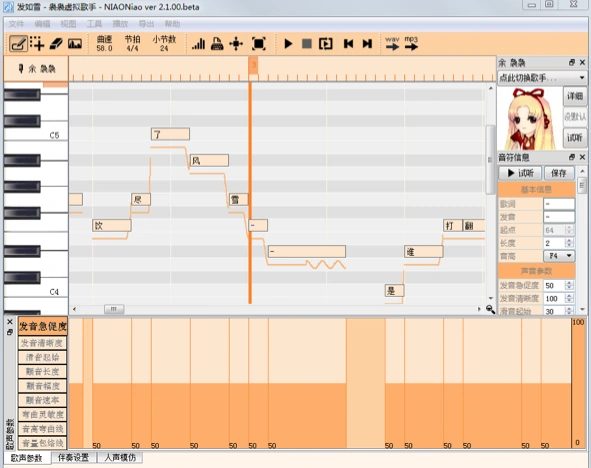Export as wav file icon
This screenshot has width=591, height=468.
(x=392, y=43)
